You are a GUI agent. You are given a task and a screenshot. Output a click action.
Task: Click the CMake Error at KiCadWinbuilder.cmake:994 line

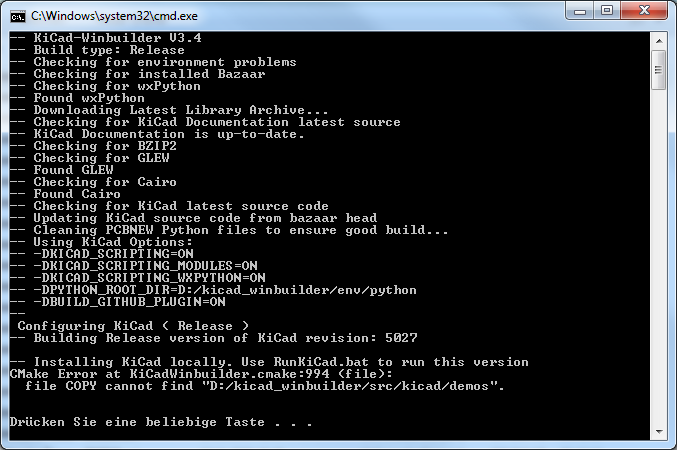pos(201,374)
